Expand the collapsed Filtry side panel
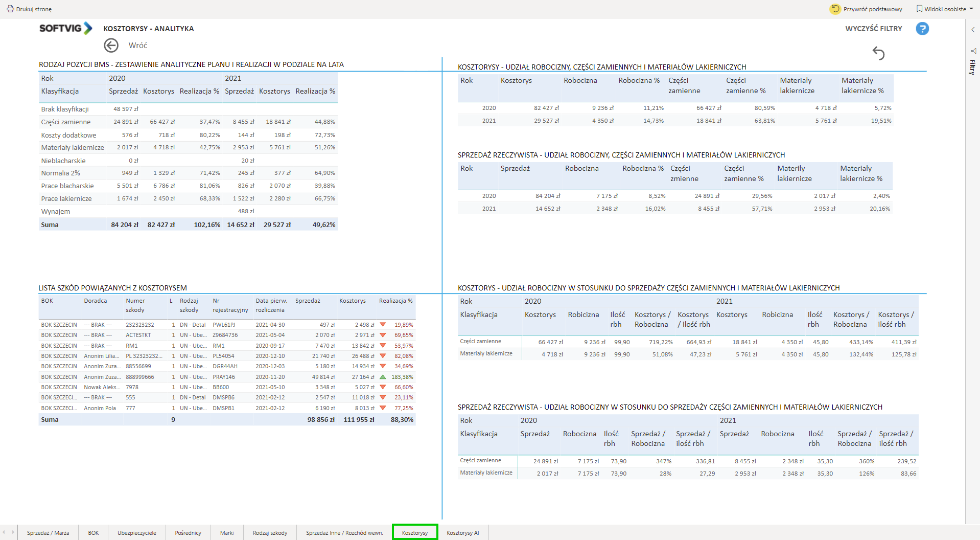The width and height of the screenshot is (980, 540). (973, 30)
